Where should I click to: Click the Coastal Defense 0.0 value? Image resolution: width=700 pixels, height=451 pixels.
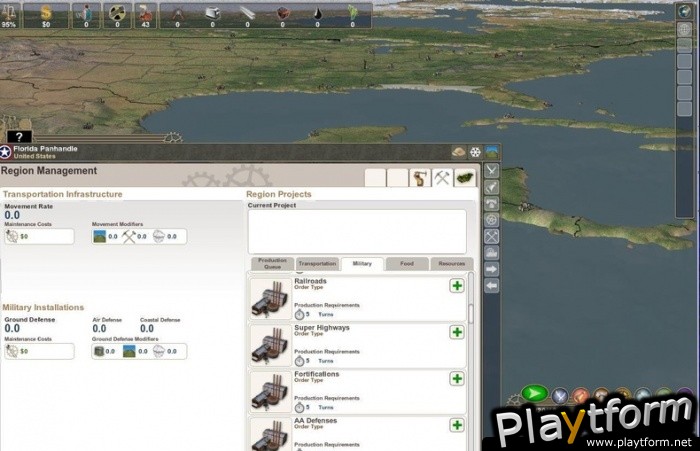[147, 329]
